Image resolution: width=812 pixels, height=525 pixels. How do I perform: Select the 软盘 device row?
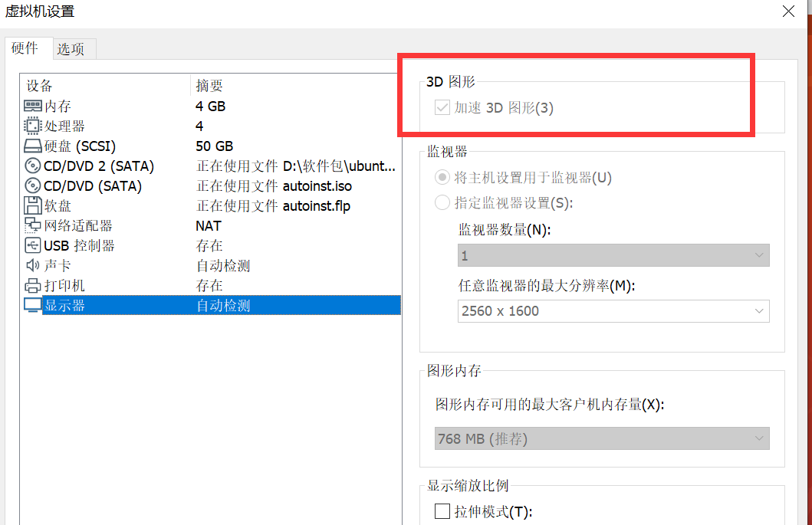click(x=212, y=205)
